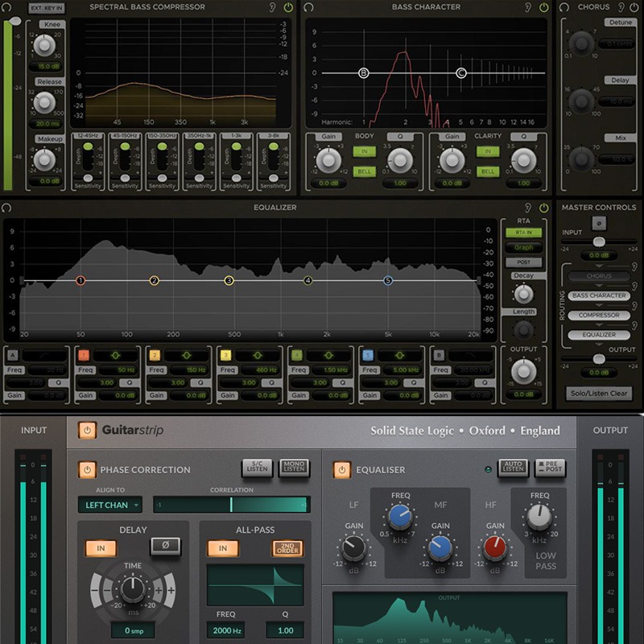Viewport: 644px width, 644px height.
Task: Click the Chorus module ear listen icon
Action: pyautogui.click(x=621, y=7)
